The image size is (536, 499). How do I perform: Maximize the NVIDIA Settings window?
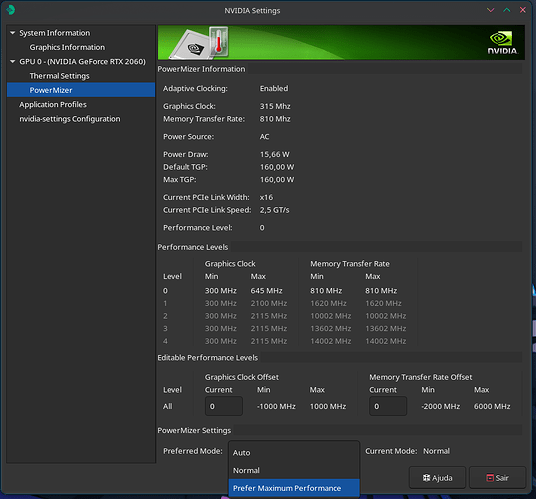pos(507,10)
